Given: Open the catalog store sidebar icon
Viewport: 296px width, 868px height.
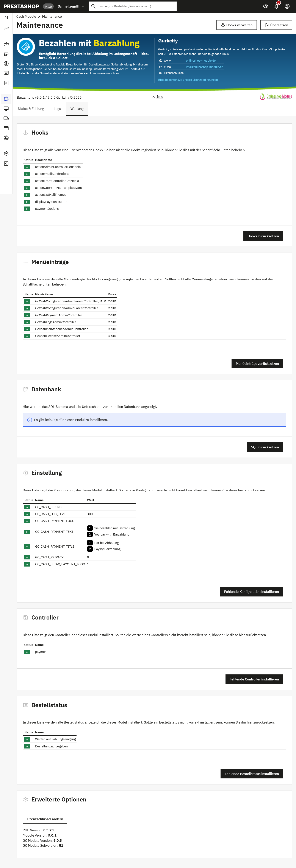Looking at the screenshot, I should click(6, 54).
